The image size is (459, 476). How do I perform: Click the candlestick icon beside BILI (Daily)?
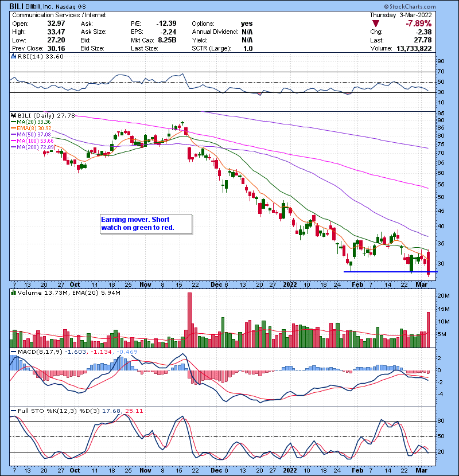[x=13, y=116]
